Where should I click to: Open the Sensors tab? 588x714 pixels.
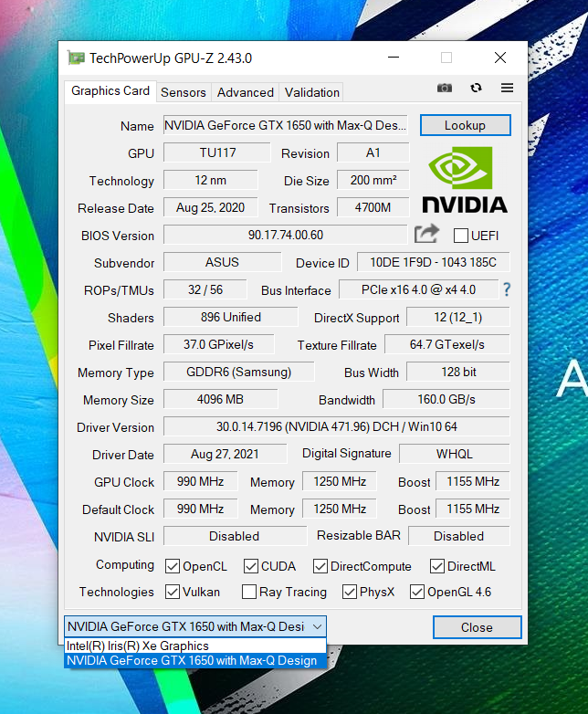184,92
